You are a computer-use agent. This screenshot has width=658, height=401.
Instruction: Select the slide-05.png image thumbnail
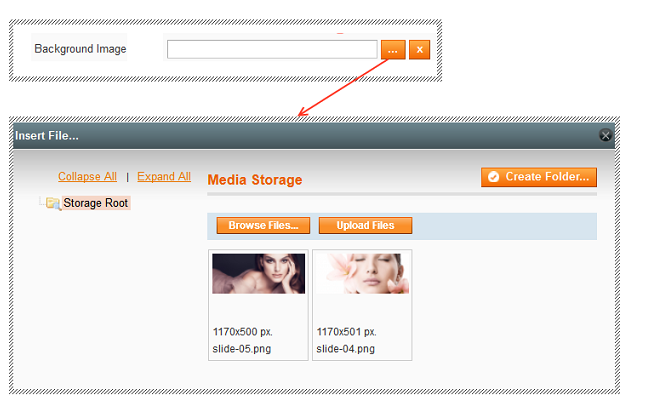(x=258, y=273)
